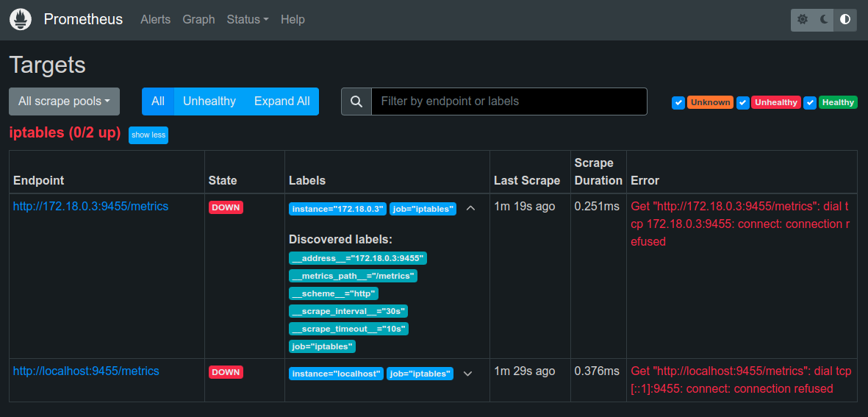Click the magnifying glass search icon
The width and height of the screenshot is (868, 417).
(x=356, y=101)
